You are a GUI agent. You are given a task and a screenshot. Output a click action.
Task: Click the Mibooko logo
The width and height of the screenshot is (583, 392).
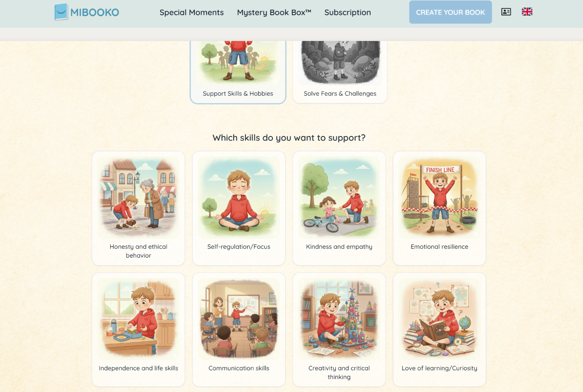[87, 12]
